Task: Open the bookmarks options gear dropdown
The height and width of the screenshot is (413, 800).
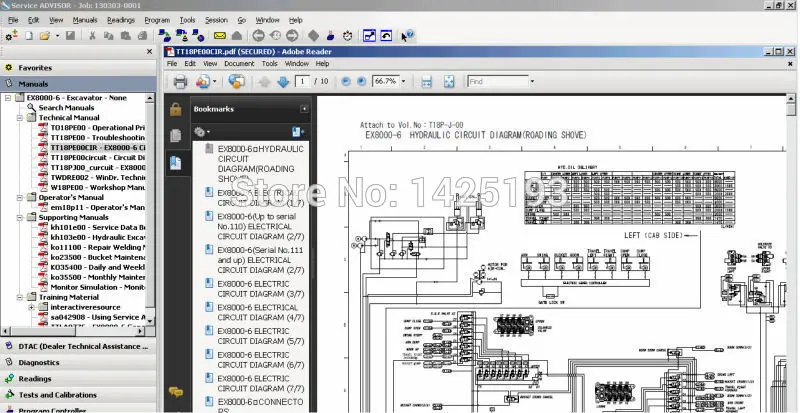Action: [x=201, y=131]
